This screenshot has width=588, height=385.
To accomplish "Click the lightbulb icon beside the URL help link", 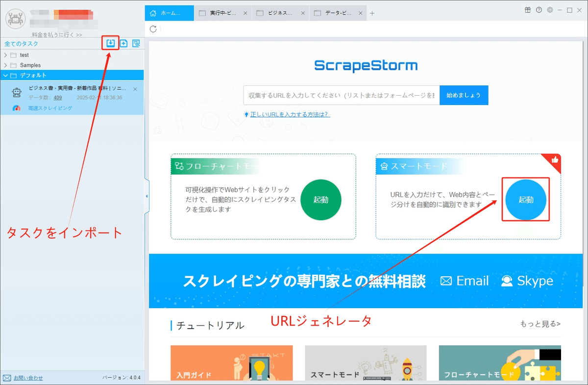I will (x=246, y=114).
